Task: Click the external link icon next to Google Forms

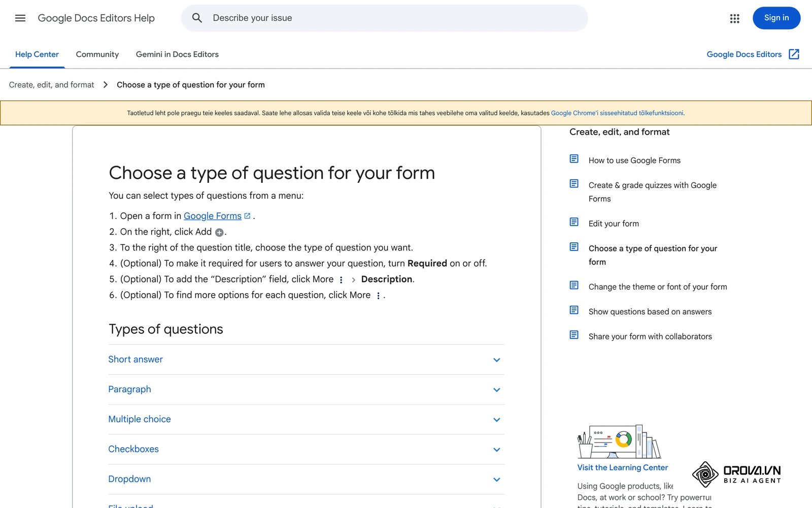Action: (x=247, y=216)
